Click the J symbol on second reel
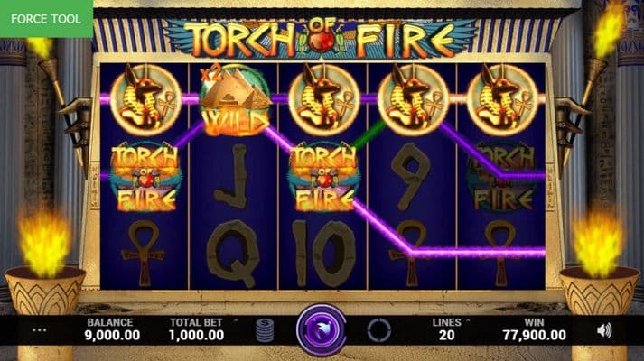Screen dimensions: 644x361 233,176
